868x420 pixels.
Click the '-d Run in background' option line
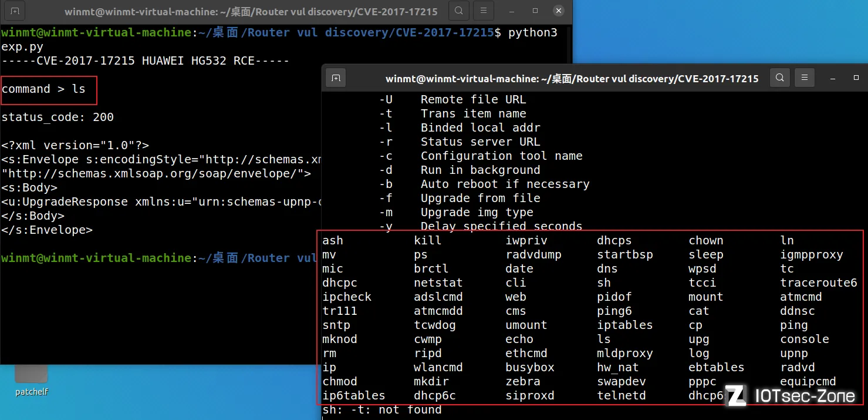tap(460, 170)
